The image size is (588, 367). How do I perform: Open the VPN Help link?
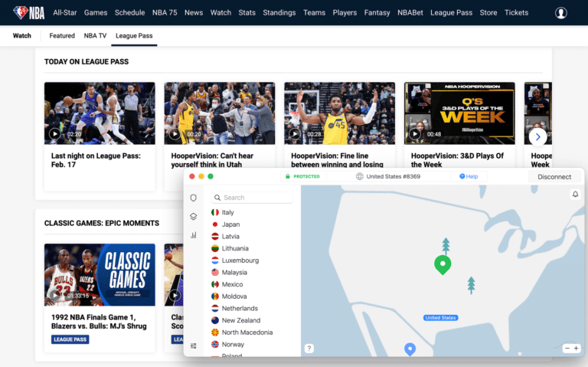pos(469,176)
